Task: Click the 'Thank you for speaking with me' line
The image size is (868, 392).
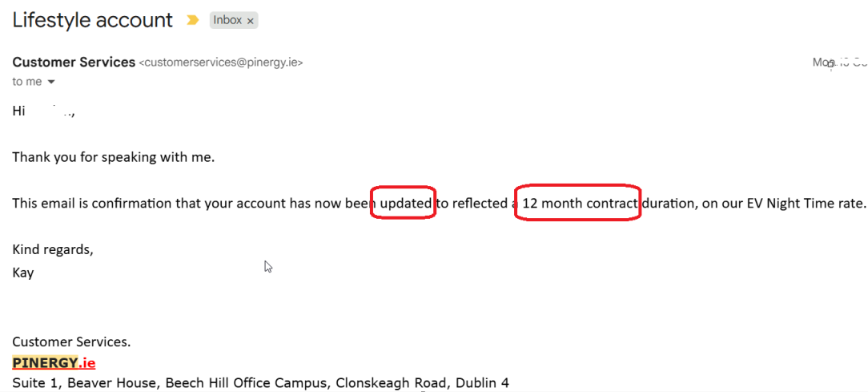Action: coord(113,157)
